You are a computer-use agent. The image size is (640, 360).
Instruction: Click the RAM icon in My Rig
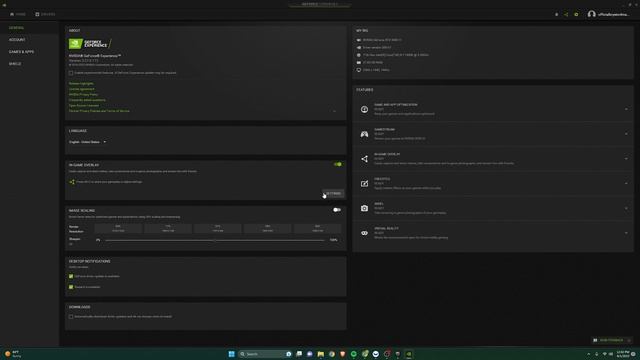(x=359, y=62)
